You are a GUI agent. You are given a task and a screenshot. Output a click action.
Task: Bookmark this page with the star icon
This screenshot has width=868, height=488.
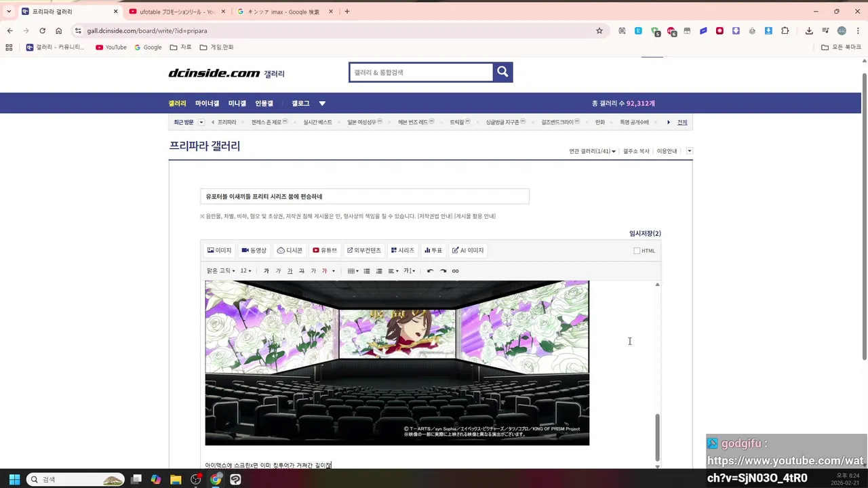tap(599, 30)
